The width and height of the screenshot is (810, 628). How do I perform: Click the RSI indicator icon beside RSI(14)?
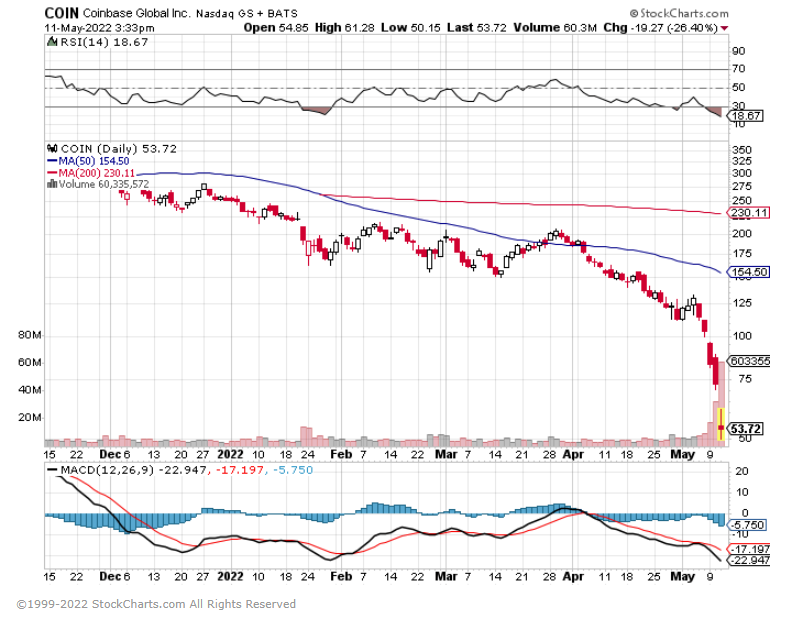click(52, 42)
